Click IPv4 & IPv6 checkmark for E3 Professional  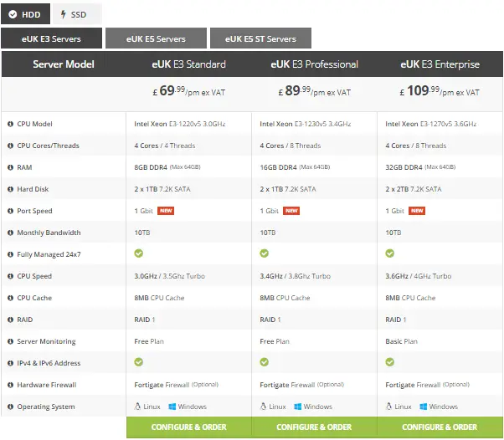(265, 362)
